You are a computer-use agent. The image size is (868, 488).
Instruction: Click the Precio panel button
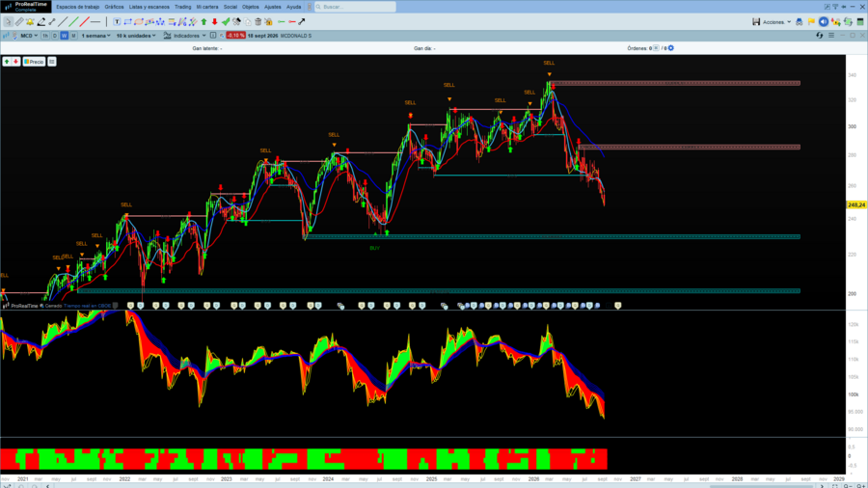coord(34,62)
